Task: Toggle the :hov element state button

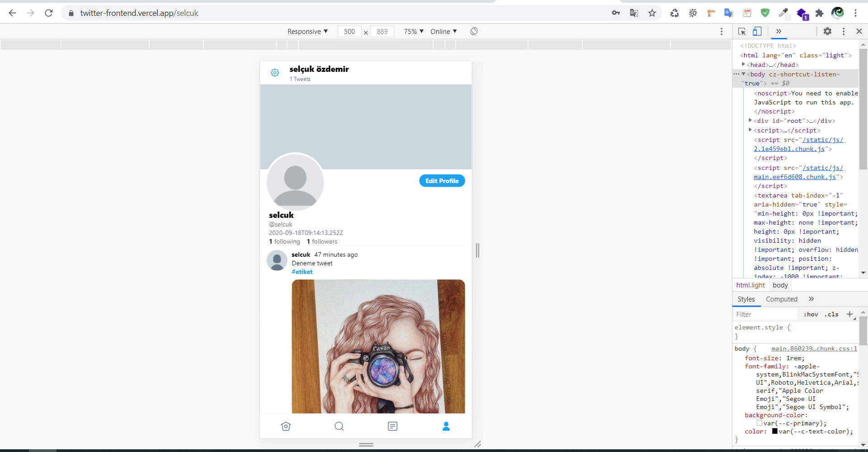Action: coord(811,315)
